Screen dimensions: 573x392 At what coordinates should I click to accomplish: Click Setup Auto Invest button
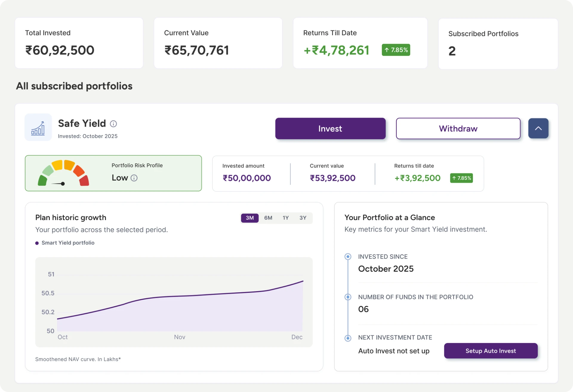(491, 351)
